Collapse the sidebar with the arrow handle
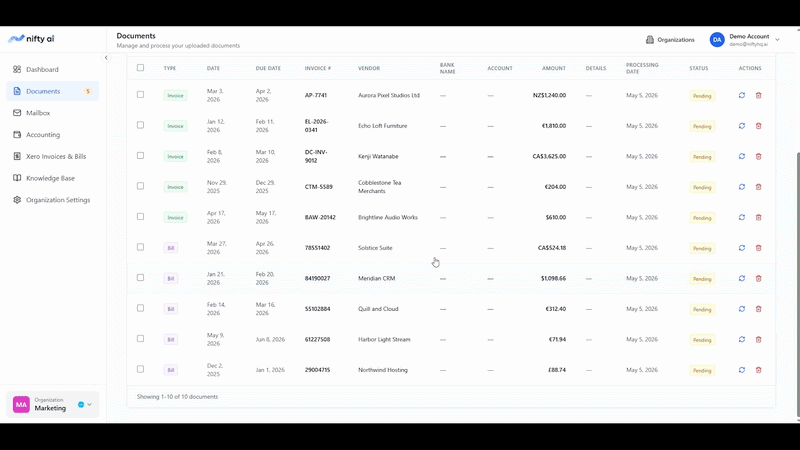 [x=106, y=58]
